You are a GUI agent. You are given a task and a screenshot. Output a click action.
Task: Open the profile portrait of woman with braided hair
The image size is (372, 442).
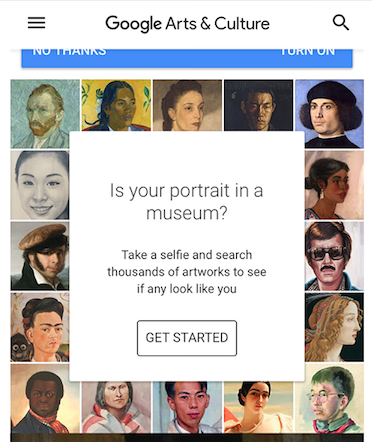click(334, 327)
